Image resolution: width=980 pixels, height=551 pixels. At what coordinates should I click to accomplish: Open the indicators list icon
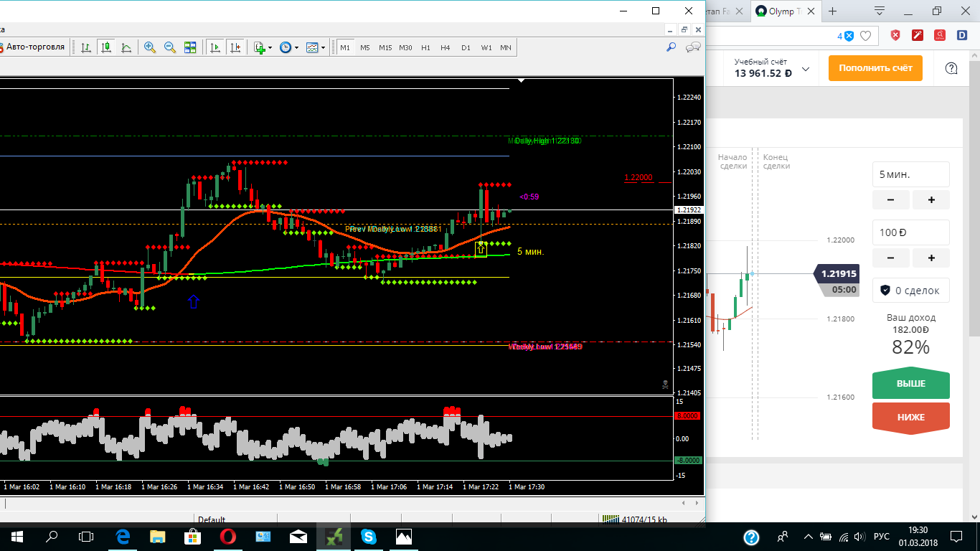[x=260, y=47]
